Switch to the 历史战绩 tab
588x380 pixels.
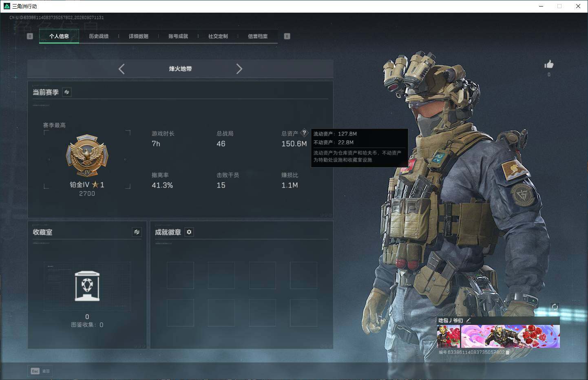coord(99,36)
